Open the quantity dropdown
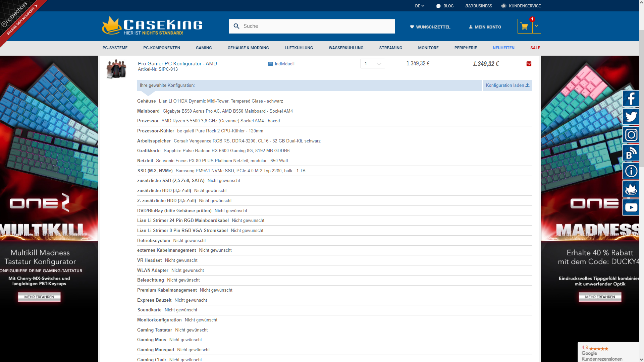 (373, 64)
